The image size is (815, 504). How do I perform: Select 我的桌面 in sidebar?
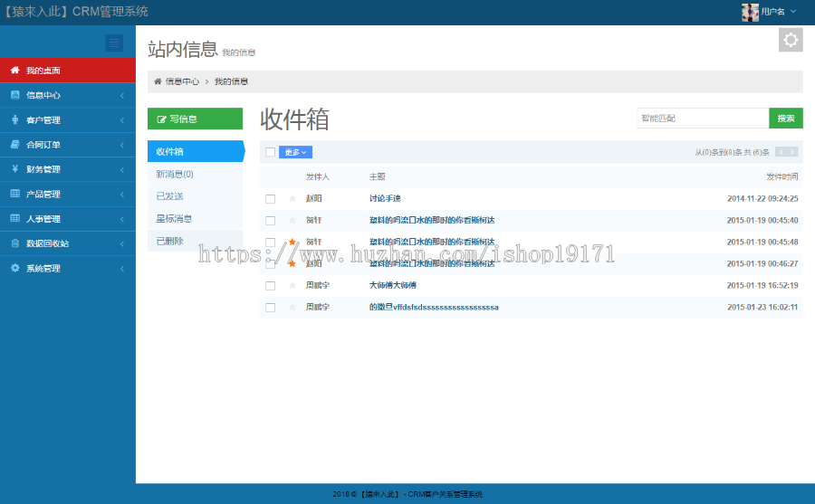pyautogui.click(x=68, y=71)
